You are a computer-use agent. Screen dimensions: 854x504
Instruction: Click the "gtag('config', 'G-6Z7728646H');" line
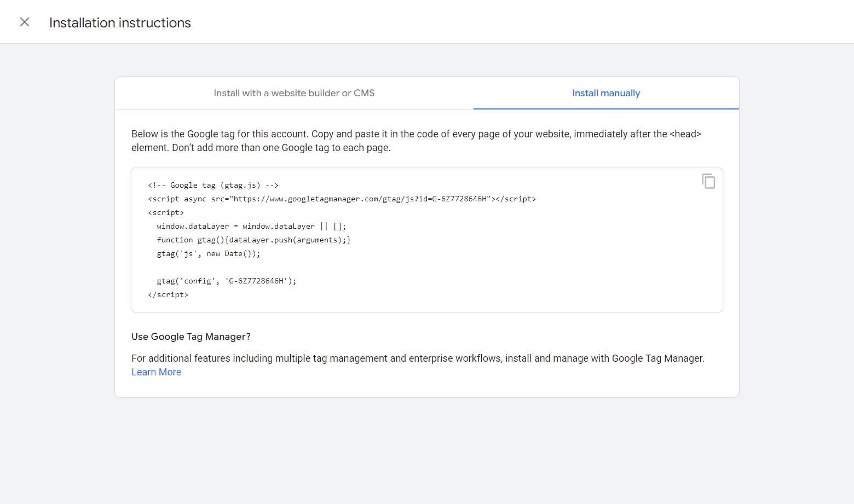(x=227, y=281)
